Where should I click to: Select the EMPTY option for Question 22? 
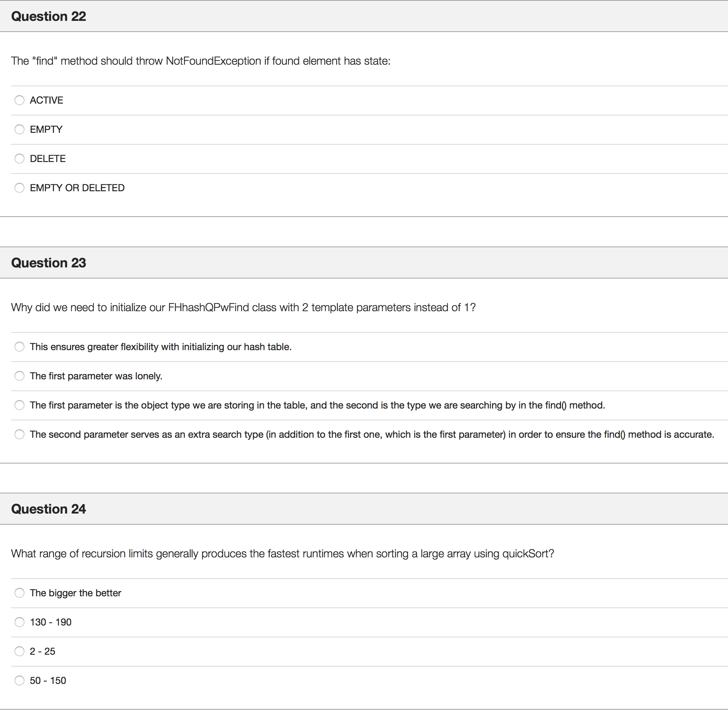(x=20, y=129)
